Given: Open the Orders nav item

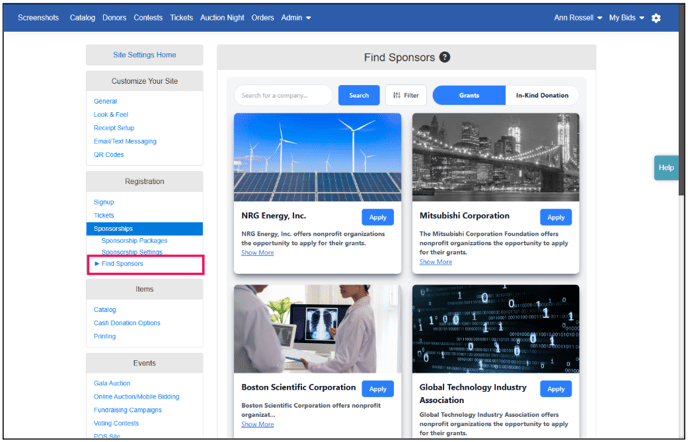Looking at the screenshot, I should click(263, 18).
